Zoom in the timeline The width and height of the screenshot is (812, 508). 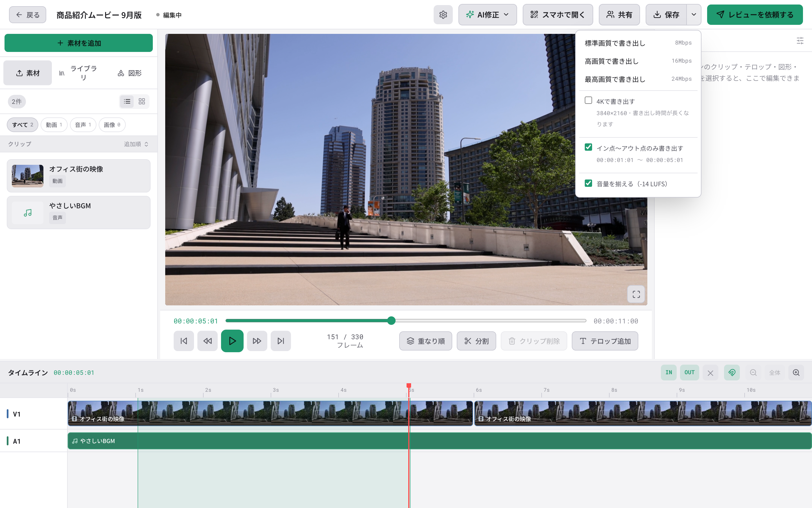[796, 373]
